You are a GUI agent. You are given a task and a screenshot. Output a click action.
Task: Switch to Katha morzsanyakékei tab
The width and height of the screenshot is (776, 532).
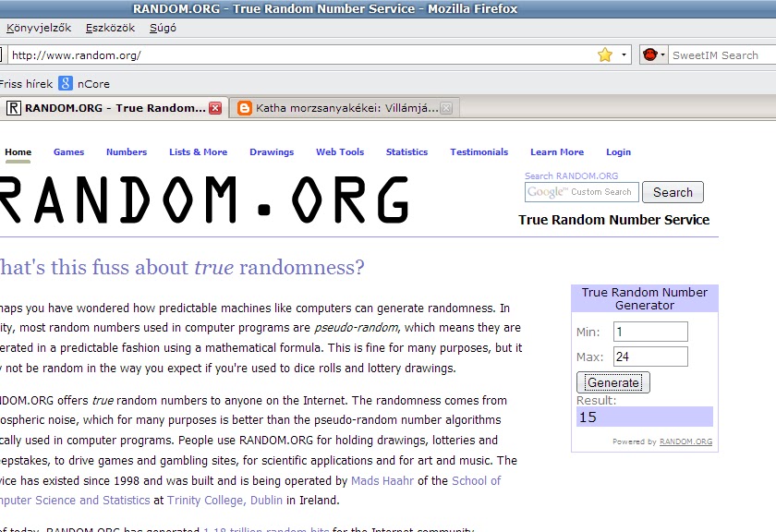(345, 108)
